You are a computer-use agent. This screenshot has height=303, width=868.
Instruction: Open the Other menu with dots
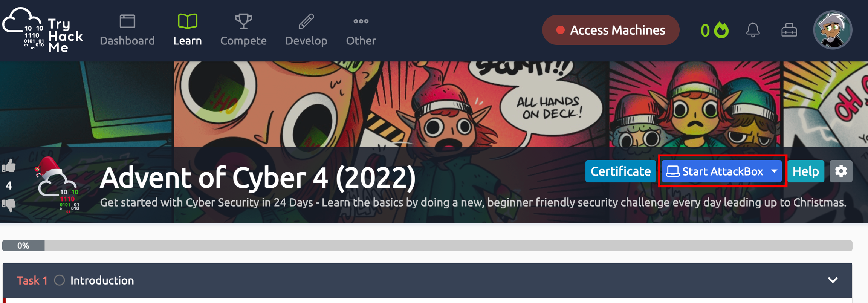point(361,30)
